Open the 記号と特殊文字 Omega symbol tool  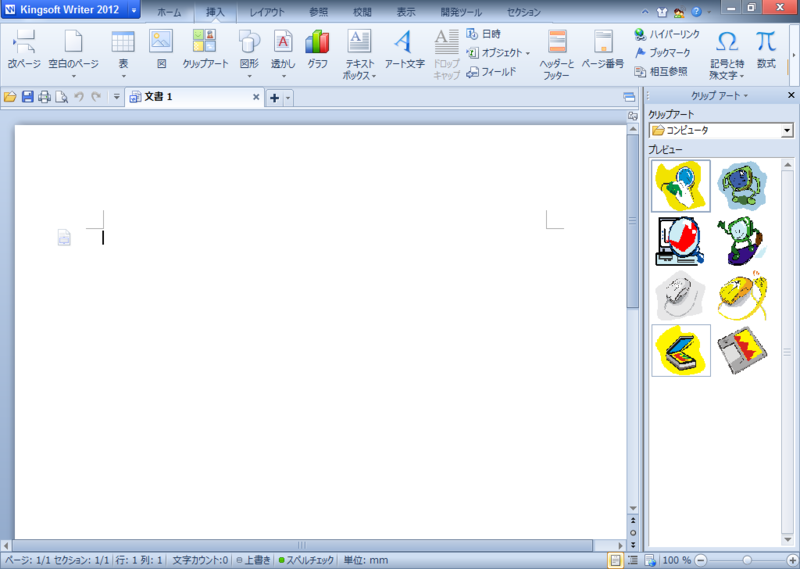[727, 54]
